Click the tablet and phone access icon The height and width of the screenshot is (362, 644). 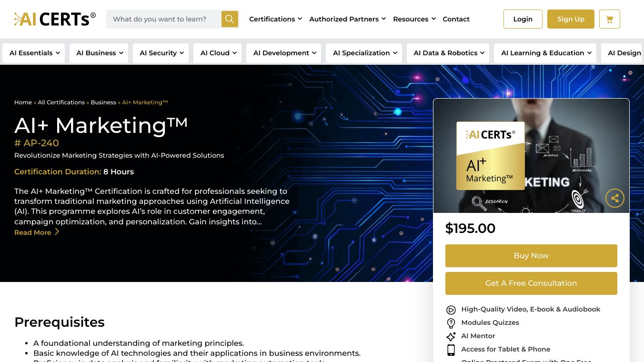click(451, 350)
